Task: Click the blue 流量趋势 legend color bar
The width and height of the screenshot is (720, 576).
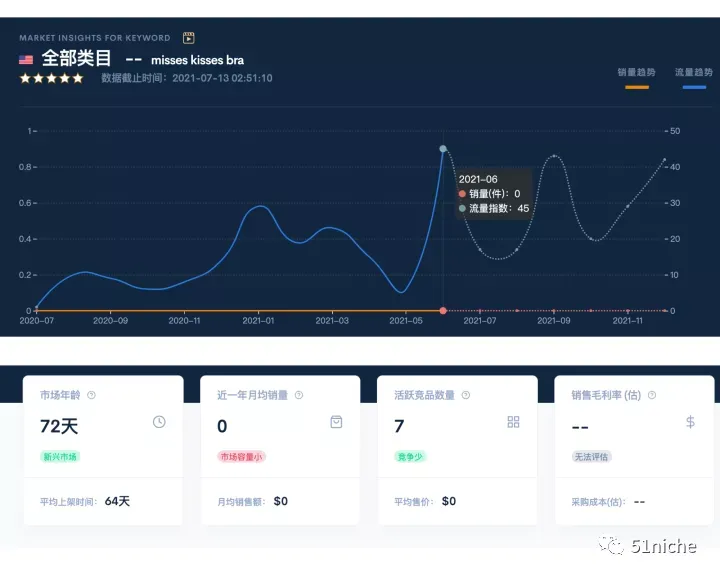Action: coord(694,87)
